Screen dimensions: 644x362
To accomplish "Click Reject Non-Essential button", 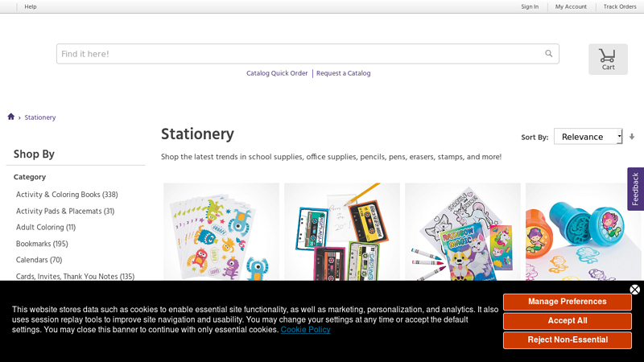I will click(568, 339).
